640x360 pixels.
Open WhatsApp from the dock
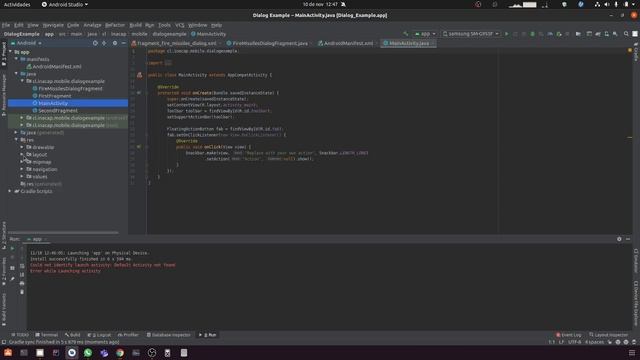pos(88,353)
